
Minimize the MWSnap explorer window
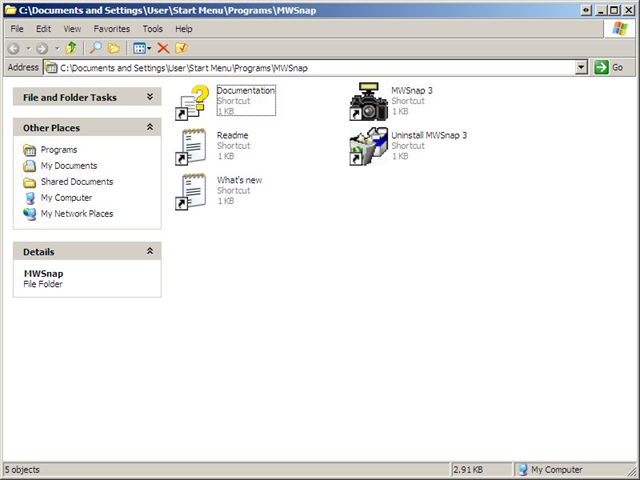(x=600, y=10)
